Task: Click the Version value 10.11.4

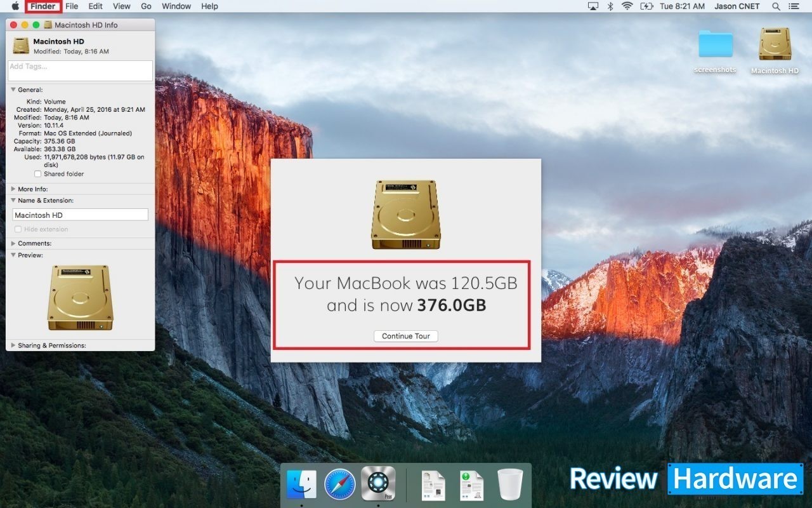Action: 55,126
